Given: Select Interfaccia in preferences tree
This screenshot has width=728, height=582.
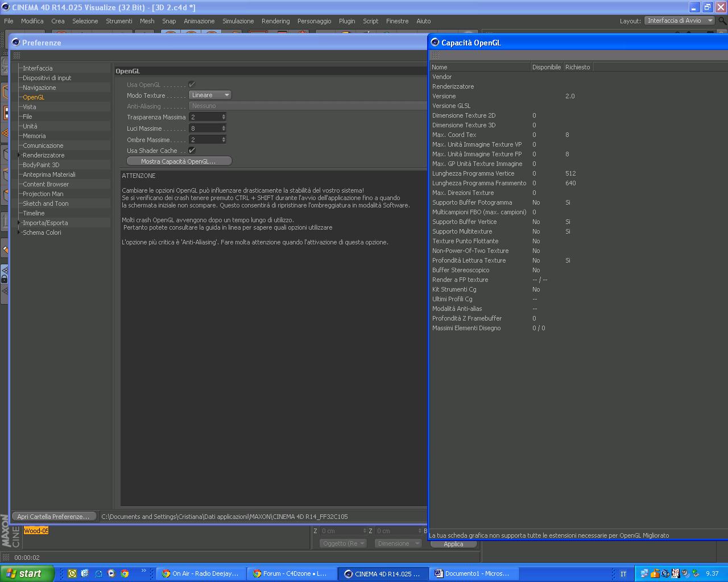Looking at the screenshot, I should [38, 68].
